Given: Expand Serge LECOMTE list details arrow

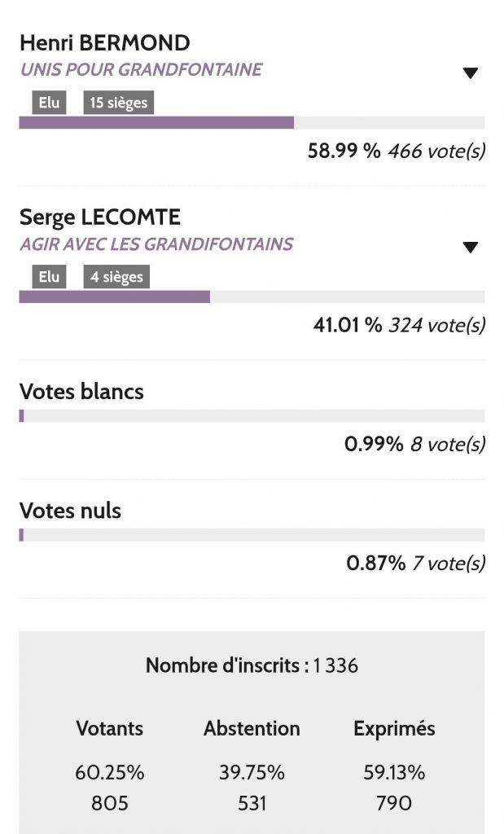Looking at the screenshot, I should [x=470, y=248].
